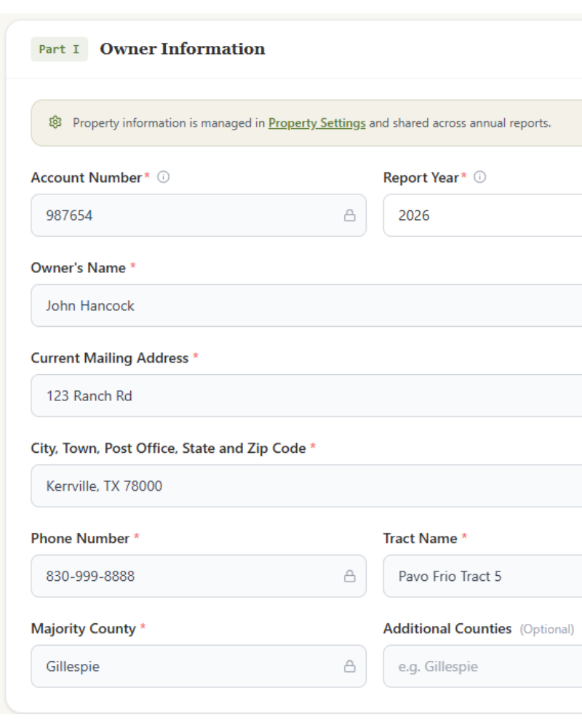Click the Kerrville, TX 78000 field
Image resolution: width=582 pixels, height=728 pixels.
306,486
